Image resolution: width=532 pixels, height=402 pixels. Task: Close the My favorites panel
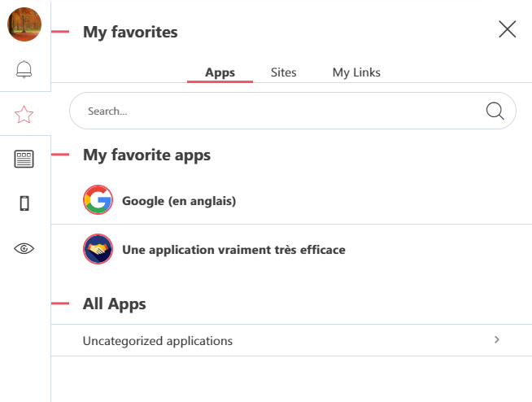(508, 29)
